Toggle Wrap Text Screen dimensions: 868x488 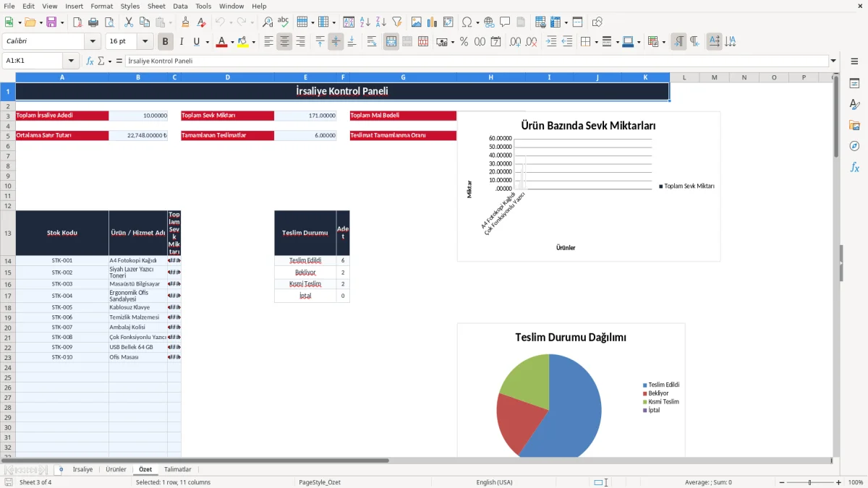[x=372, y=42]
